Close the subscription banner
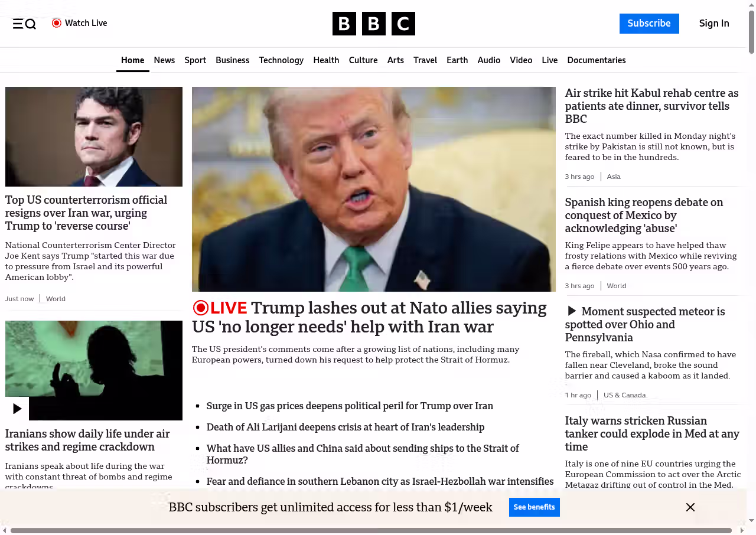Screen dimensions: 756x535 [x=690, y=507]
